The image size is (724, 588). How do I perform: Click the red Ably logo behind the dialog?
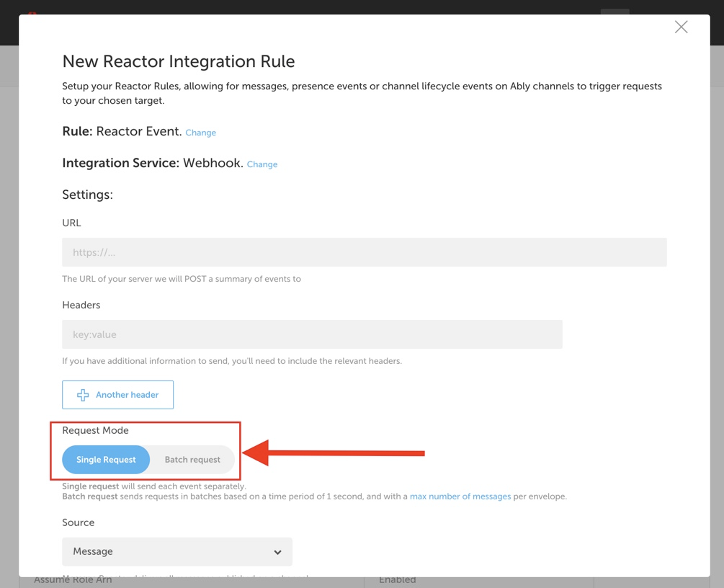tap(32, 13)
